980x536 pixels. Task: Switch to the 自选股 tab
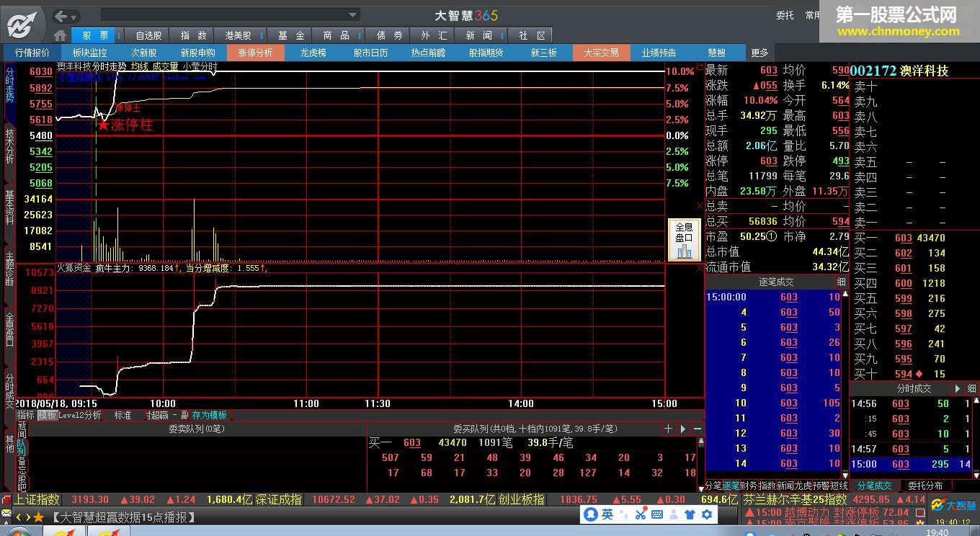[148, 35]
